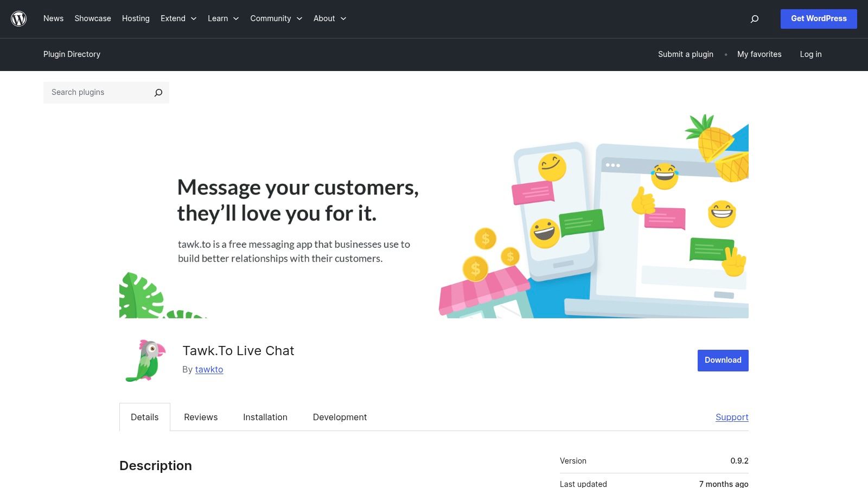Screen dimensions: 868x488
Task: Go to Plugin Directory home
Action: (72, 54)
